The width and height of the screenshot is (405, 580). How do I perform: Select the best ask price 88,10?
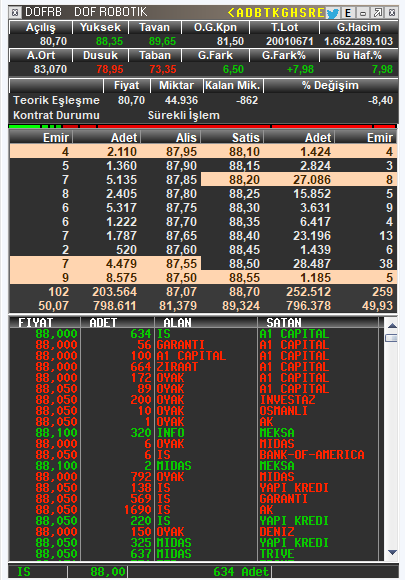click(244, 152)
